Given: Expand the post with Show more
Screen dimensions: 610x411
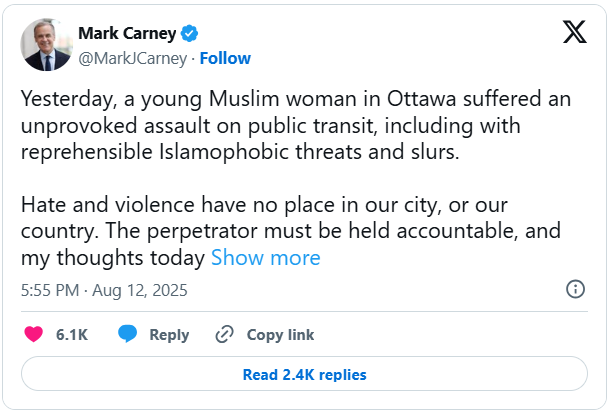Looking at the screenshot, I should tap(266, 258).
